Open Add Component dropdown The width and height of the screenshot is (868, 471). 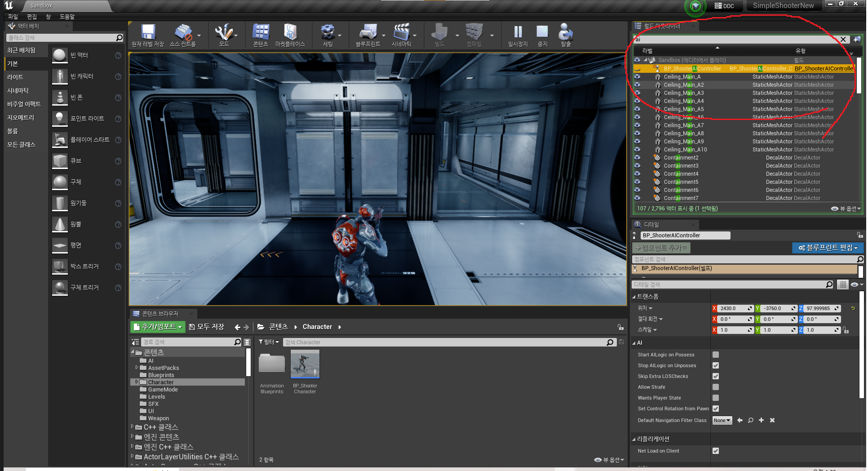click(x=661, y=248)
